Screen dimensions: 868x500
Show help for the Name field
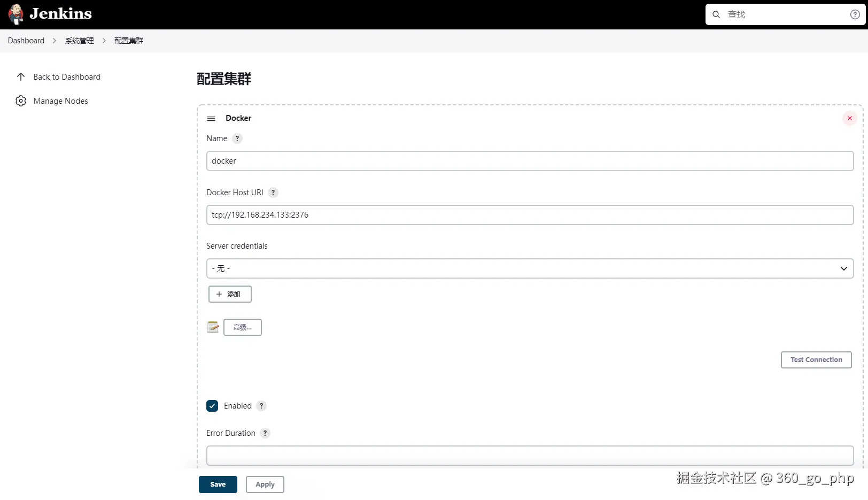(x=237, y=139)
